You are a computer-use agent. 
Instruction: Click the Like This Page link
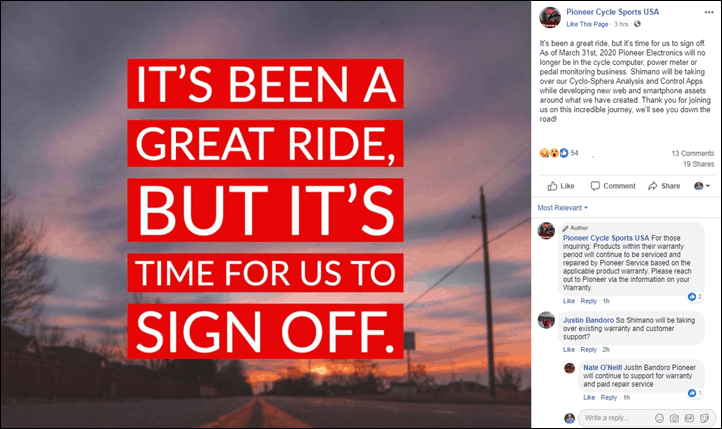point(587,24)
